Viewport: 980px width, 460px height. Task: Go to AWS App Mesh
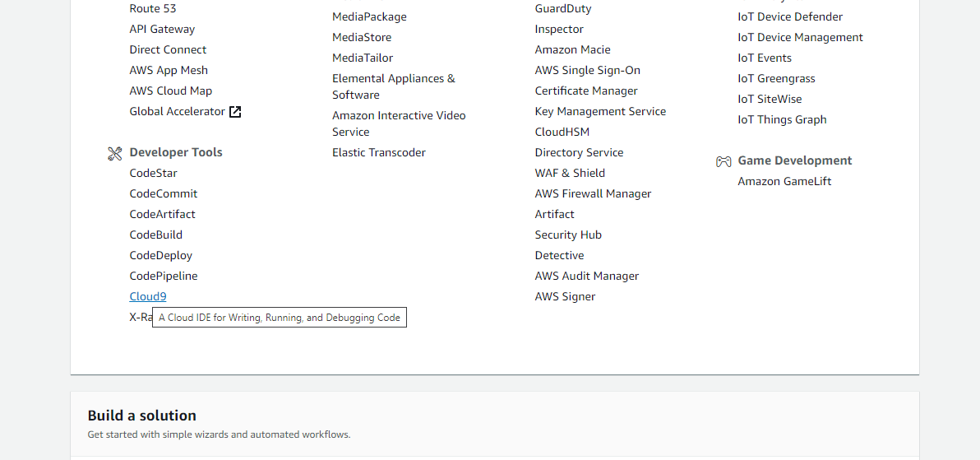tap(169, 71)
